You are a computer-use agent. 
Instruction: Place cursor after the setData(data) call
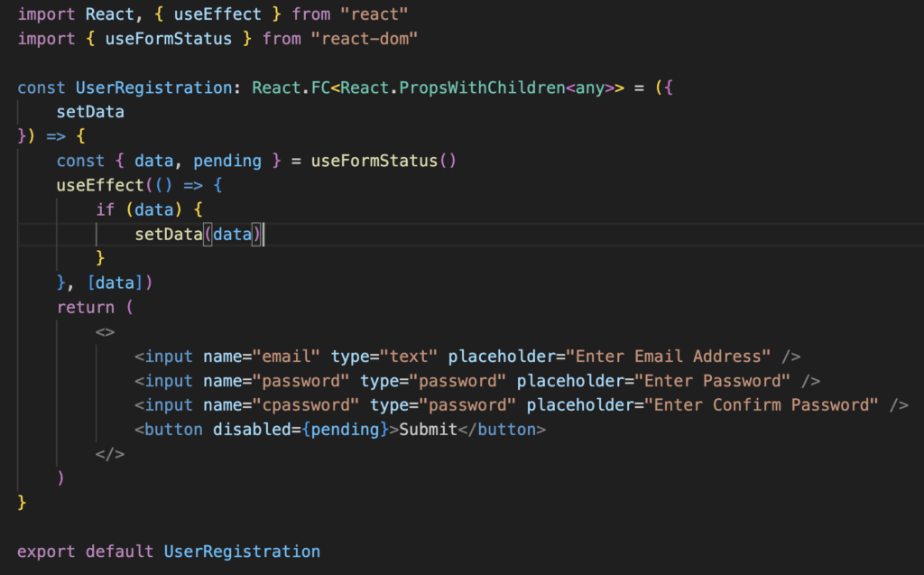point(265,235)
